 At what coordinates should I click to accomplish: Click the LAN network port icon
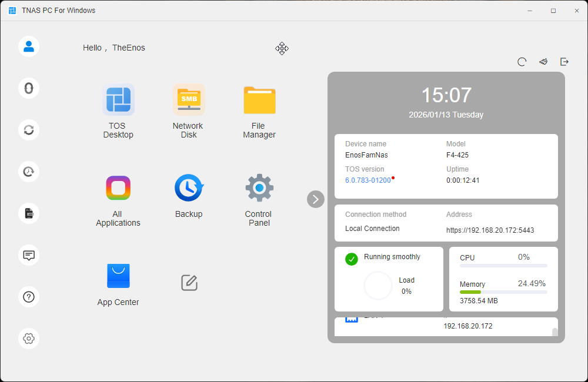pos(352,320)
